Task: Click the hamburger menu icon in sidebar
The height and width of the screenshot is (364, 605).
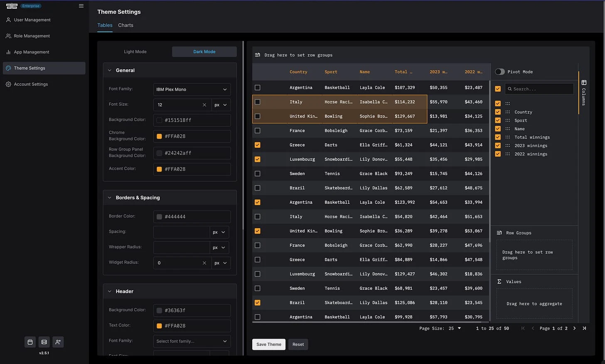Action: point(81,6)
